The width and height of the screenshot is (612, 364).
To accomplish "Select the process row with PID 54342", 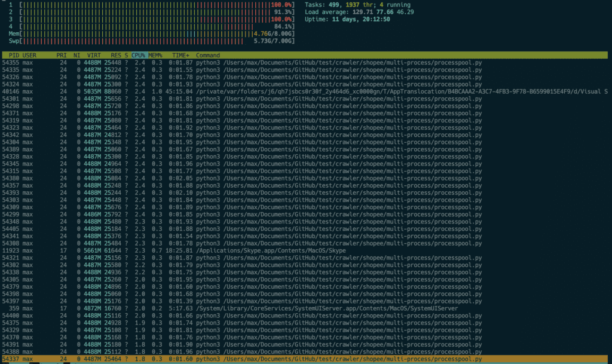I will tap(305, 134).
